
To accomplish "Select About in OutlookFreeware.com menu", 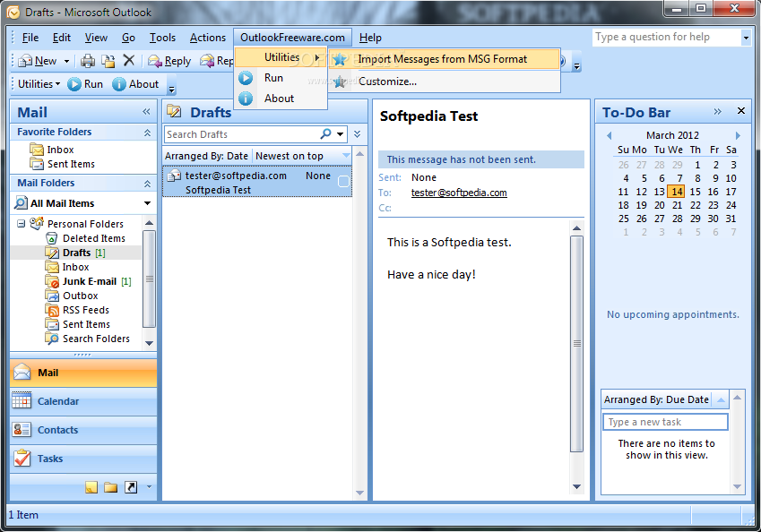I will (x=281, y=98).
